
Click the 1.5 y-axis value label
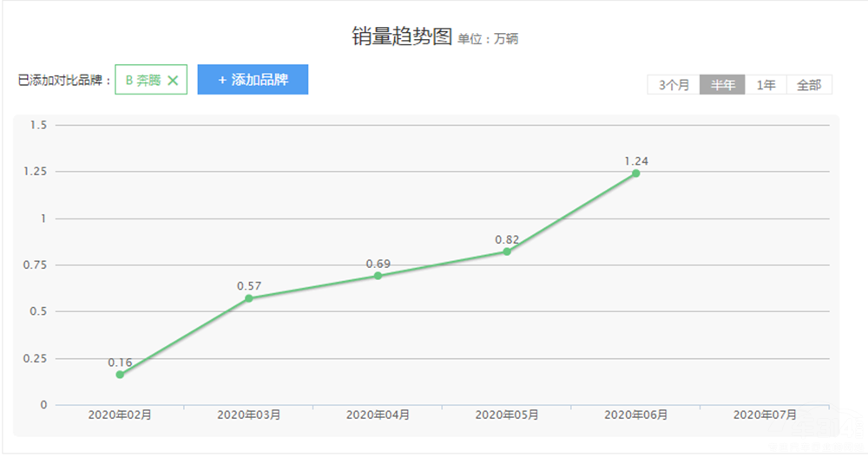[38, 125]
